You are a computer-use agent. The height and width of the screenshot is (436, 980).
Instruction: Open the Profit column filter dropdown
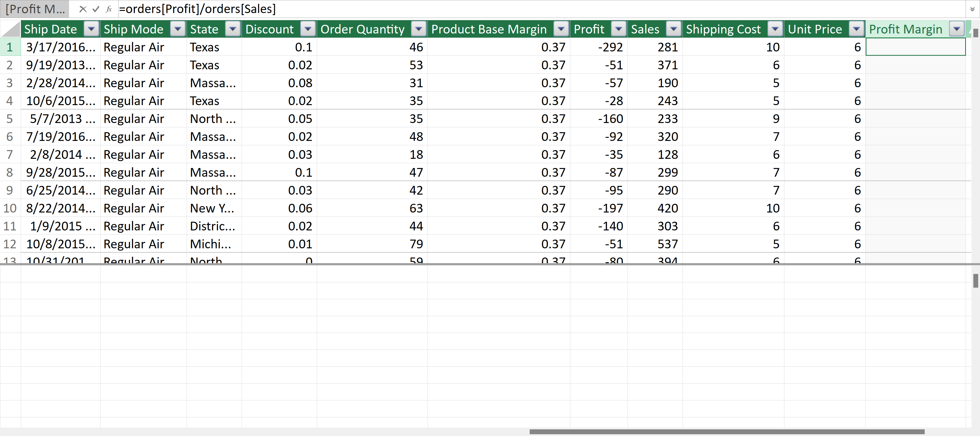(619, 29)
